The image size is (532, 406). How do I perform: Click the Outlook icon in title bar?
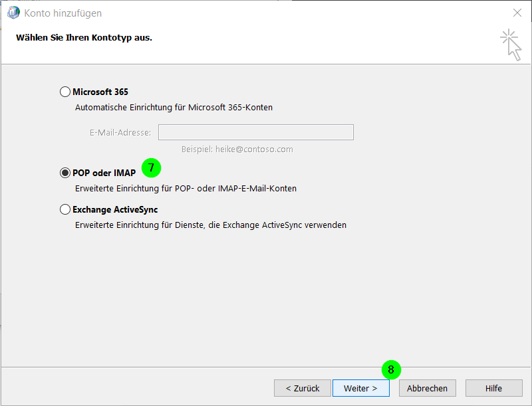click(x=13, y=13)
